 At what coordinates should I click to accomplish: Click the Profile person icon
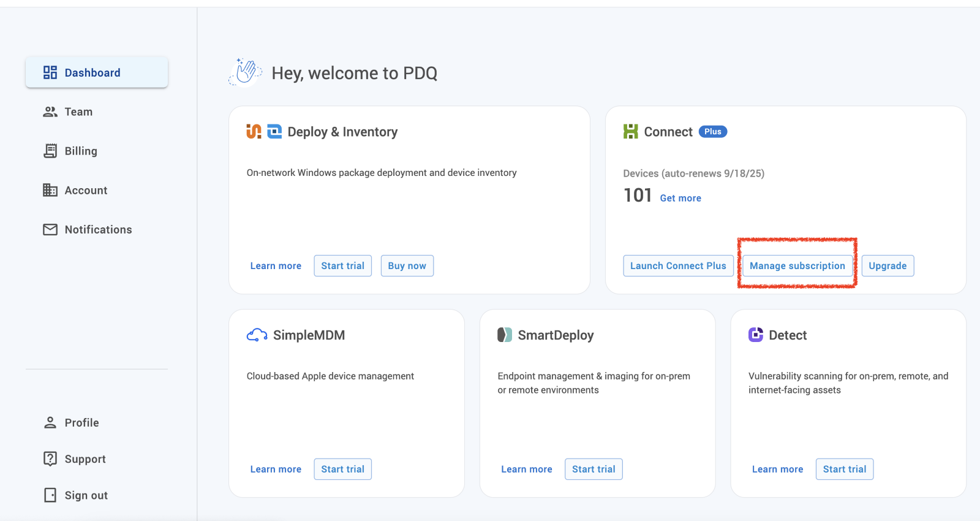click(x=50, y=422)
